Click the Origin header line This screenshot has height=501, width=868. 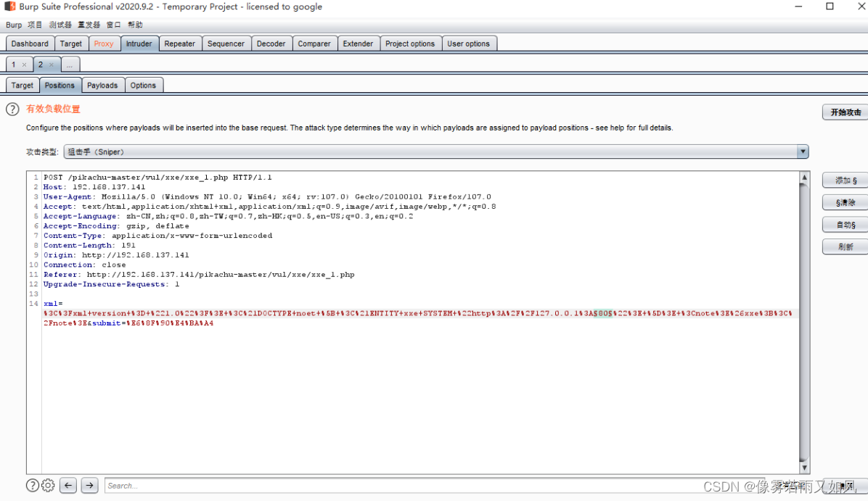coord(116,255)
